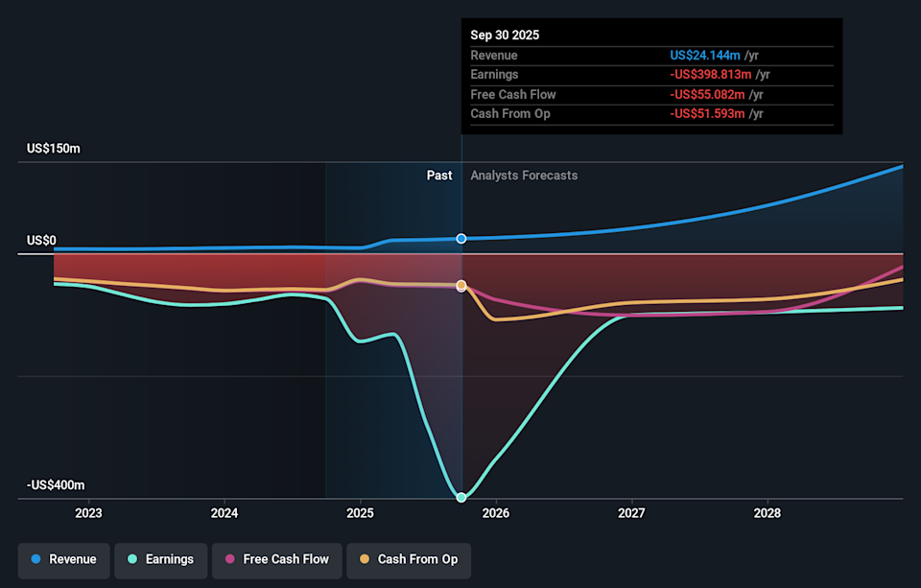Click the Free Cash Flow legend color dot
This screenshot has height=588, width=921.
pyautogui.click(x=229, y=559)
